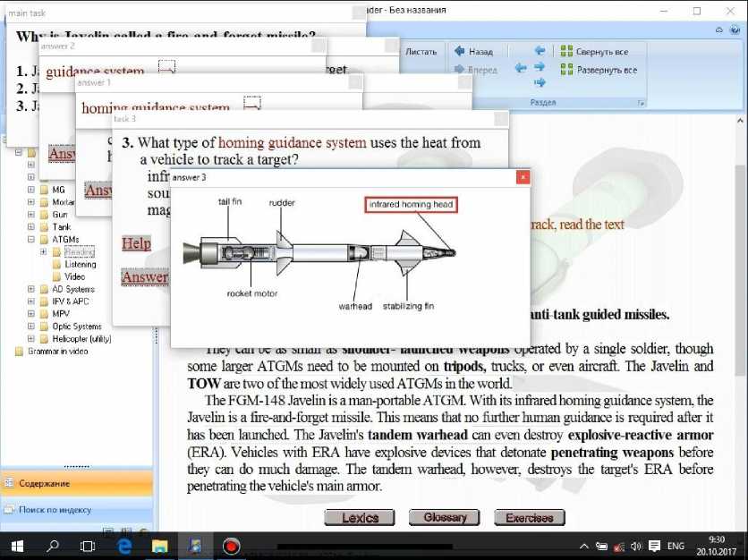Launch Microsoft Edge from the taskbar
The height and width of the screenshot is (560, 748).
click(124, 547)
